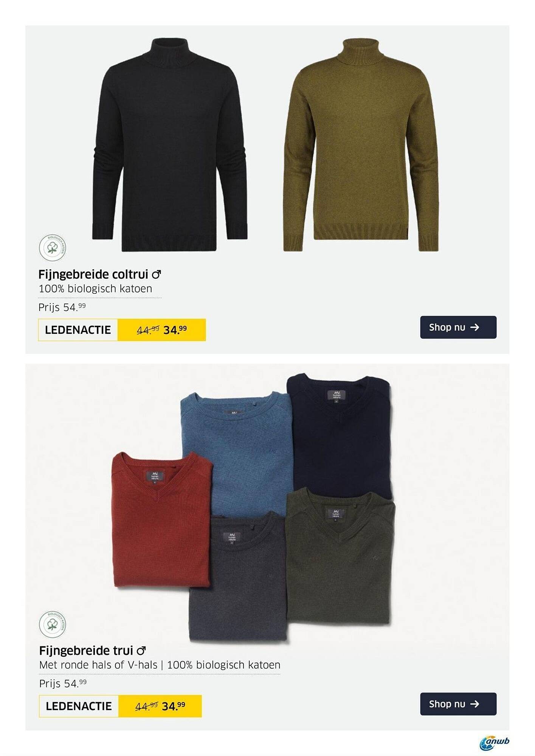Click the organic cotton badge above coltrui

pos(53,248)
